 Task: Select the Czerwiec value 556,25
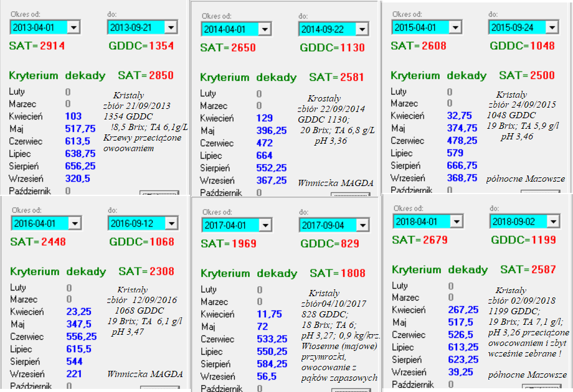(x=82, y=336)
